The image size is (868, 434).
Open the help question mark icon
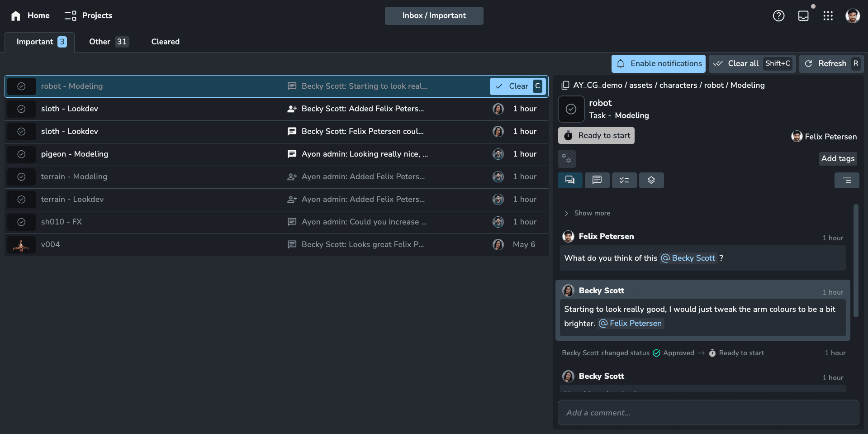coord(778,16)
